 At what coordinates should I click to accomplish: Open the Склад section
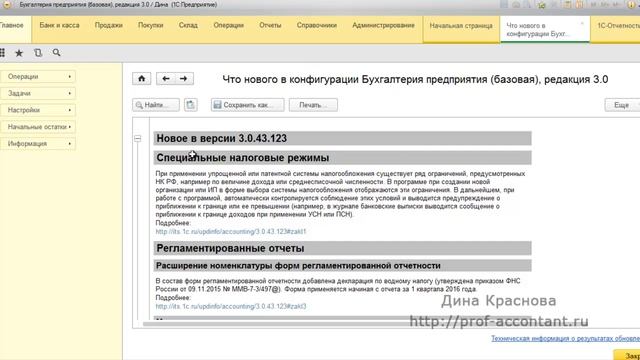[188, 25]
